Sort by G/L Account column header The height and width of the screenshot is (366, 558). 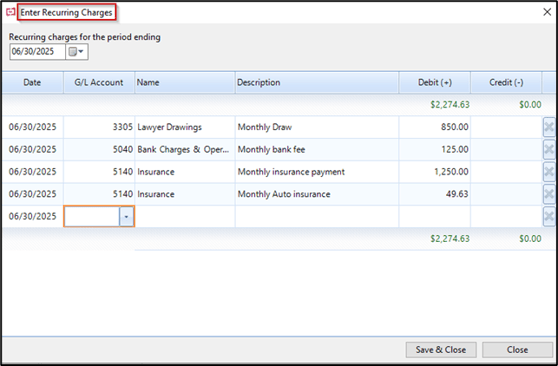click(x=99, y=83)
